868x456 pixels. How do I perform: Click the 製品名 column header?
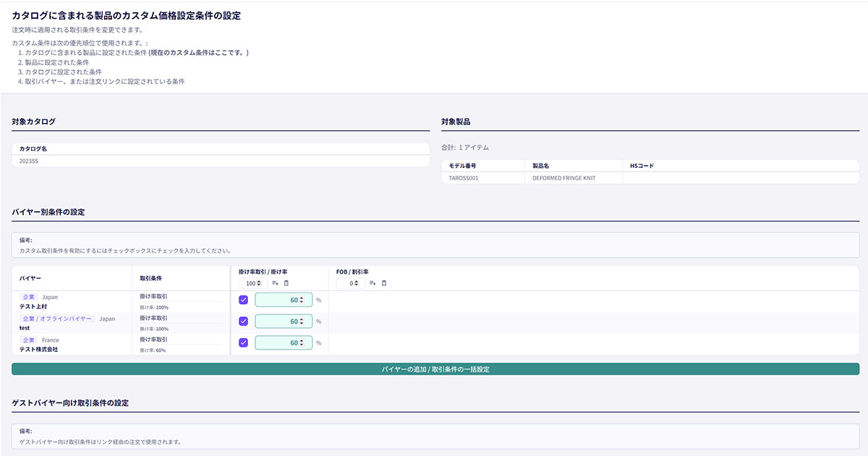pyautogui.click(x=541, y=166)
